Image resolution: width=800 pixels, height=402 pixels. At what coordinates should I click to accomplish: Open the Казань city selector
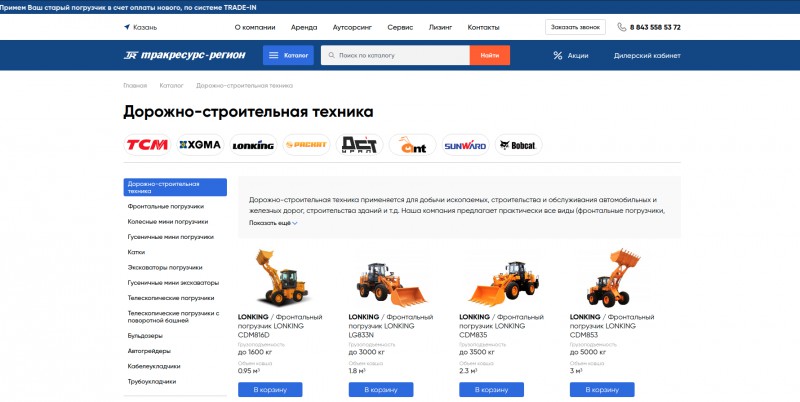coord(140,28)
